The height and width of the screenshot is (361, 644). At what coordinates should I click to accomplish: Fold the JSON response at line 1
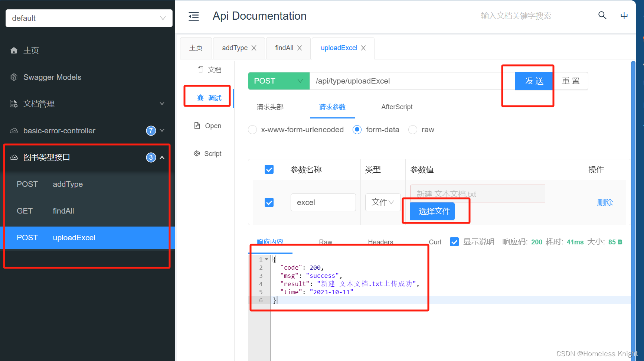267,259
